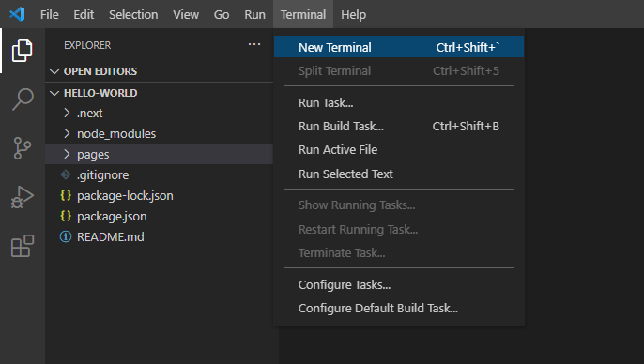Image resolution: width=644 pixels, height=364 pixels.
Task: Collapse the OPEN EDITORS section
Action: coord(54,71)
